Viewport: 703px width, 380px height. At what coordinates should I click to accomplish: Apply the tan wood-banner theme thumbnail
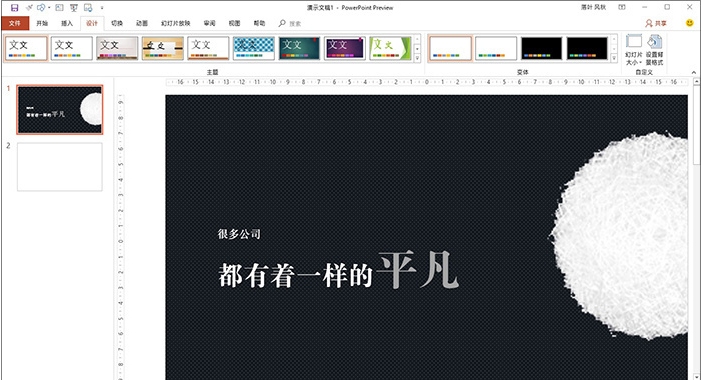point(163,48)
